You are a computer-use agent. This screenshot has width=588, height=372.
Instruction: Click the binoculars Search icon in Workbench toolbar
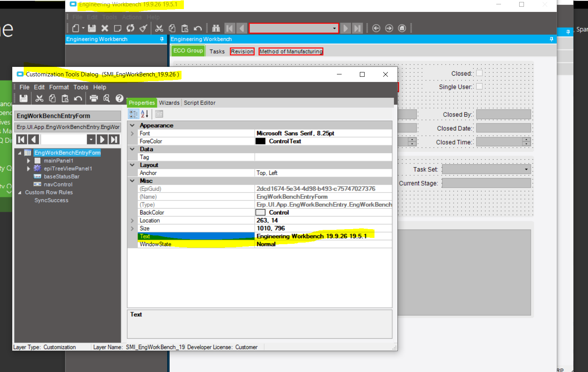pyautogui.click(x=216, y=28)
